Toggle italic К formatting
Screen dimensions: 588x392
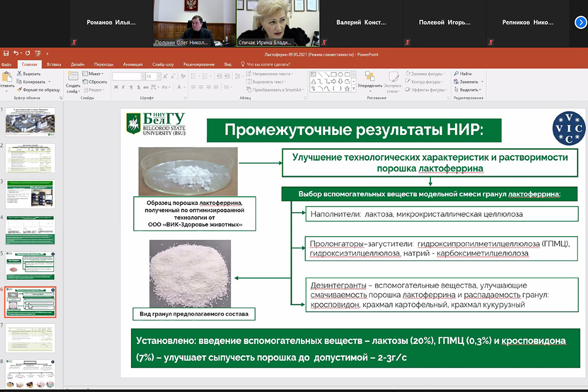click(123, 88)
